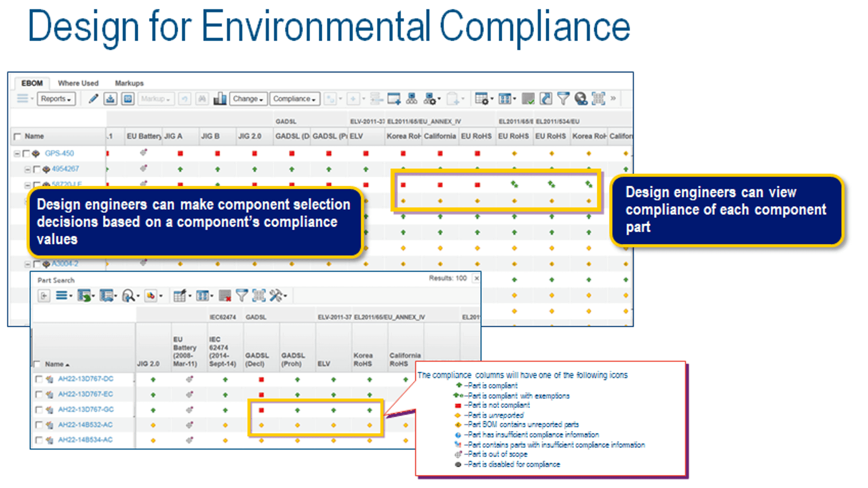The width and height of the screenshot is (868, 488).
Task: Click the Korea RoHS header in Part Search
Action: 363,360
